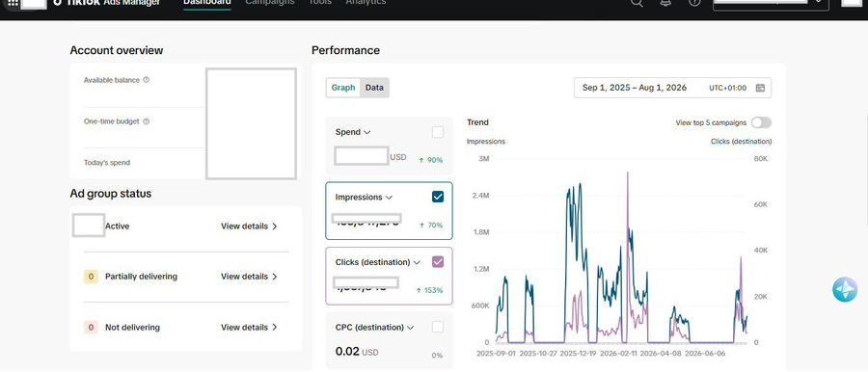The image size is (868, 372).
Task: Select the Data view tab
Action: (x=374, y=88)
